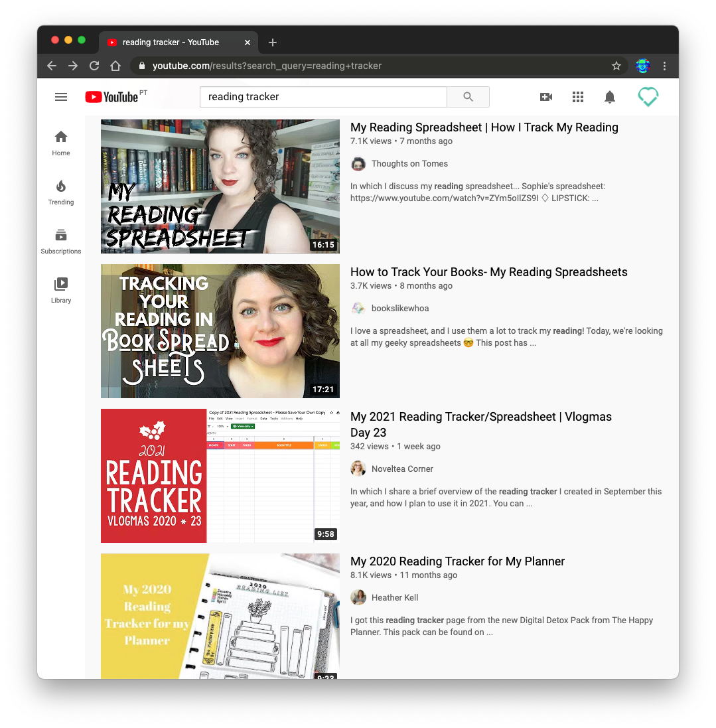Click '8.1K views • 11 months ago' text
Viewport: 716px width, 728px height.
[x=403, y=575]
